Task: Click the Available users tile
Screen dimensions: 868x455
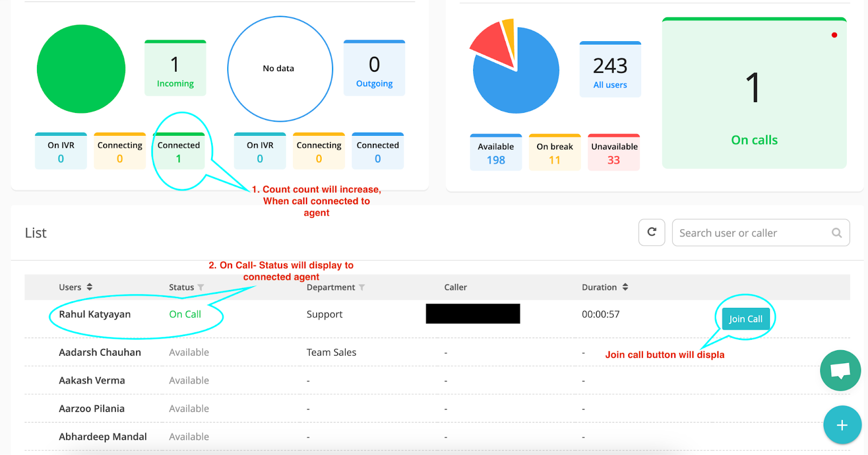Action: 496,153
